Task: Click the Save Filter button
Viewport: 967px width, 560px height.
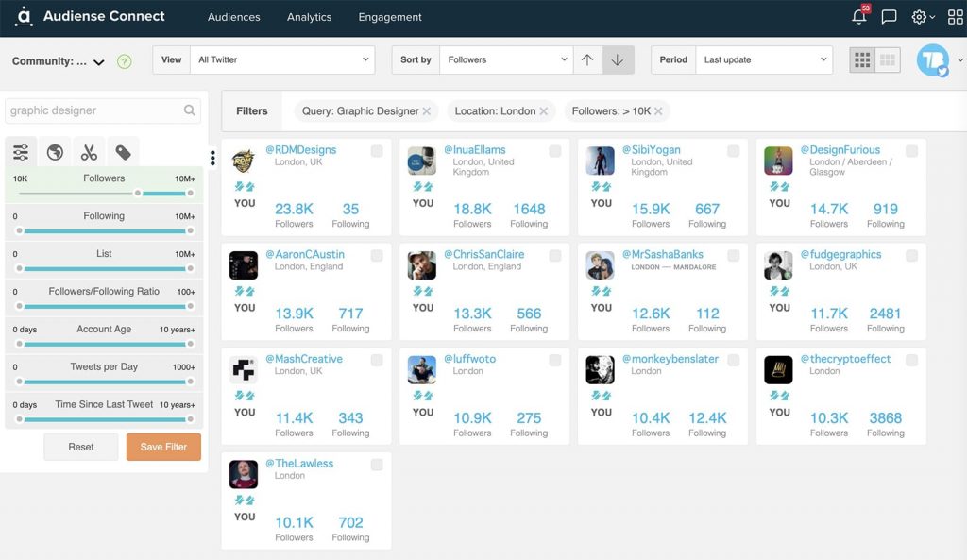Action: pyautogui.click(x=163, y=447)
